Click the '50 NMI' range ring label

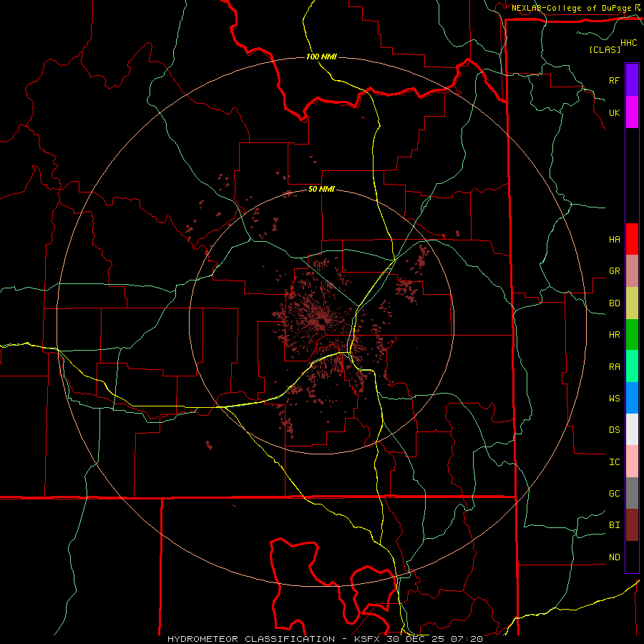pyautogui.click(x=321, y=189)
